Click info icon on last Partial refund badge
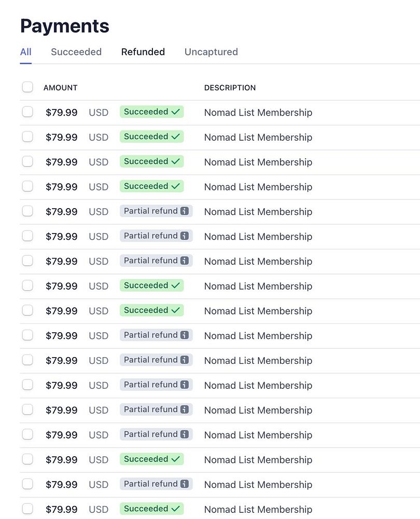This screenshot has width=420, height=519. click(x=184, y=484)
